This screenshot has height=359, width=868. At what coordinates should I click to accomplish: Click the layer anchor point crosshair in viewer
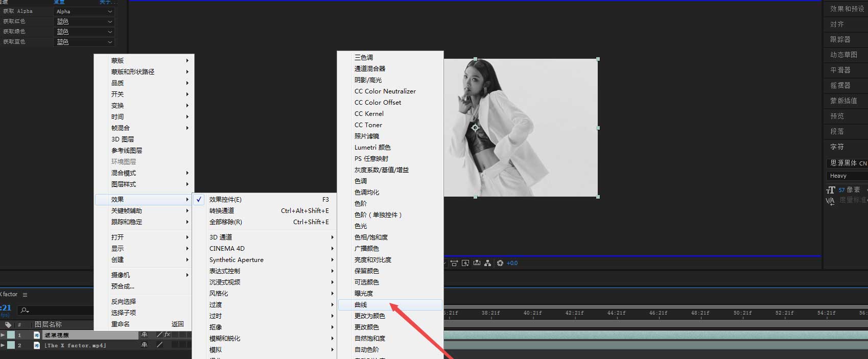475,128
